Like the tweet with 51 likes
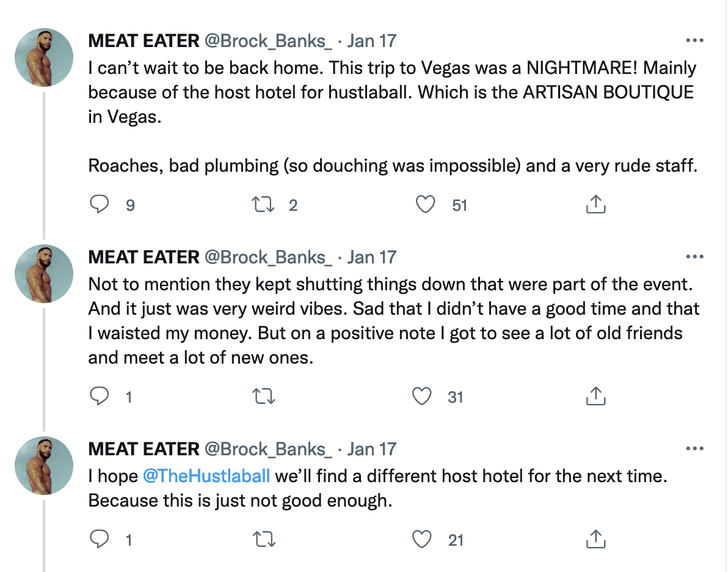Image resolution: width=728 pixels, height=572 pixels. click(x=425, y=205)
